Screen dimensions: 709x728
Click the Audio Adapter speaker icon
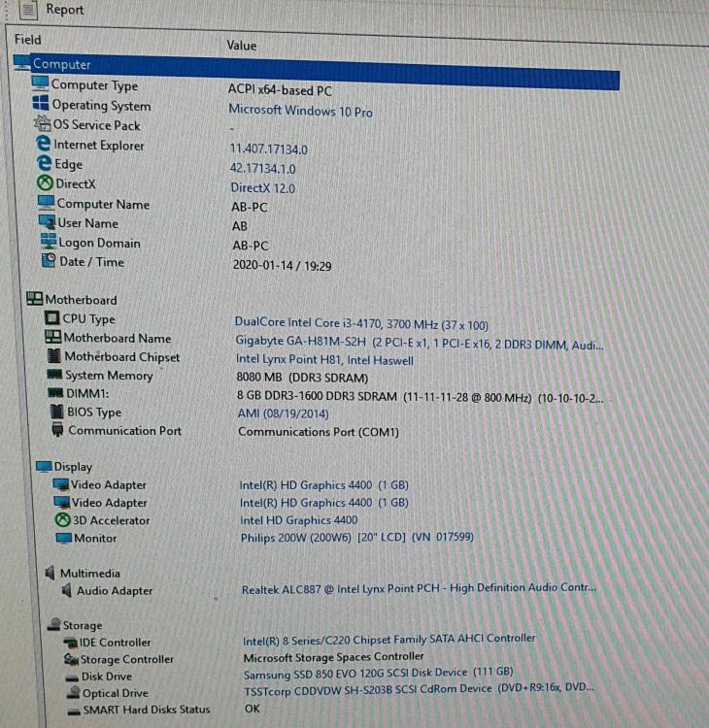[67, 590]
